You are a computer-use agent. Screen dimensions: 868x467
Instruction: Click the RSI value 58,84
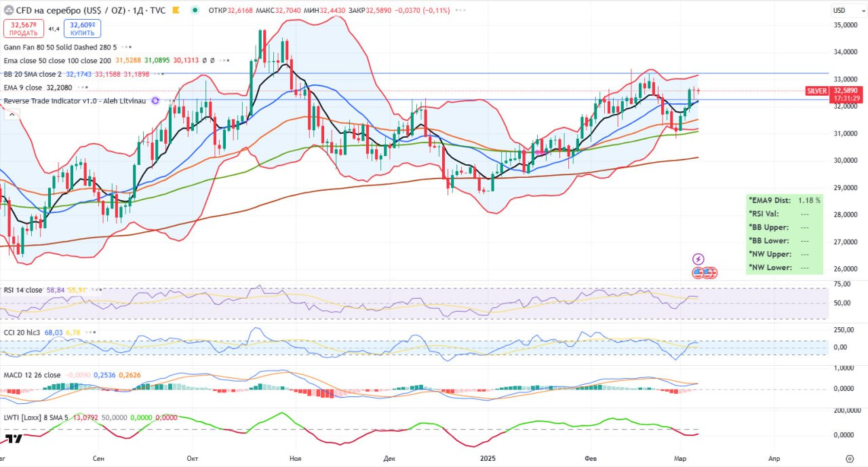pyautogui.click(x=55, y=290)
